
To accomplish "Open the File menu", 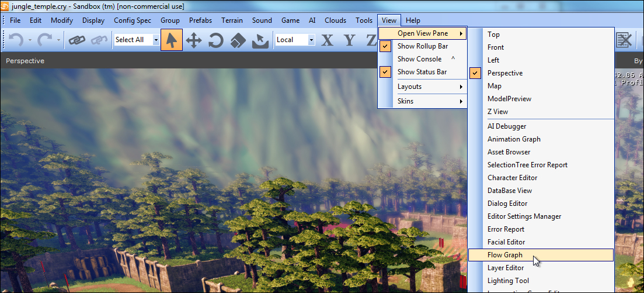I will pos(15,20).
